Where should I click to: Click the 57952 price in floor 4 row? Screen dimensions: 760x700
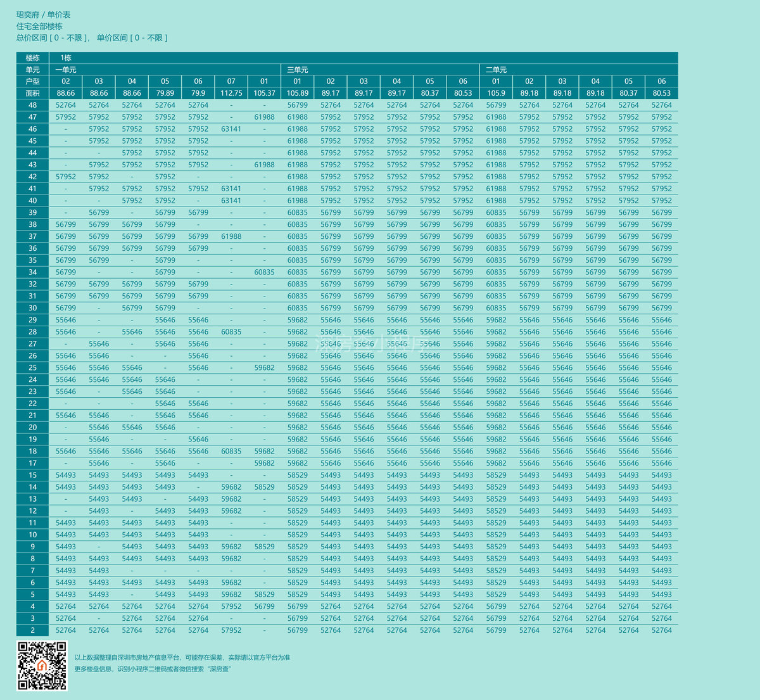[231, 606]
